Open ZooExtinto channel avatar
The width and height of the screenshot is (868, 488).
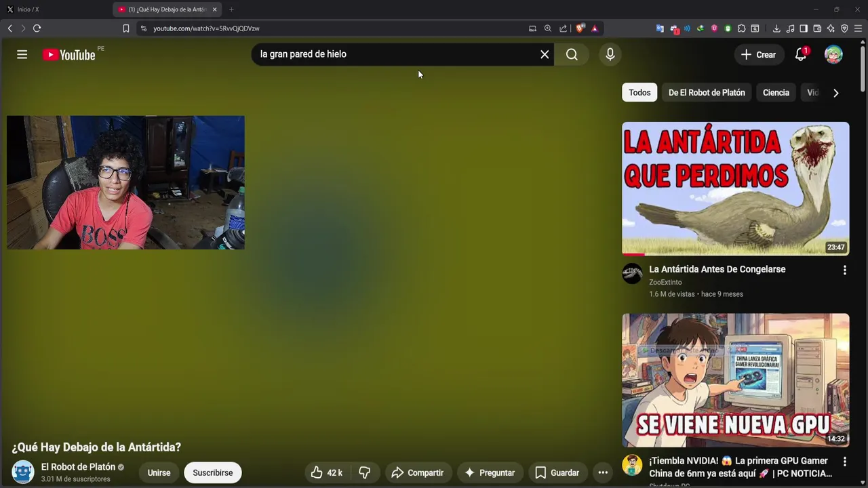click(x=632, y=273)
